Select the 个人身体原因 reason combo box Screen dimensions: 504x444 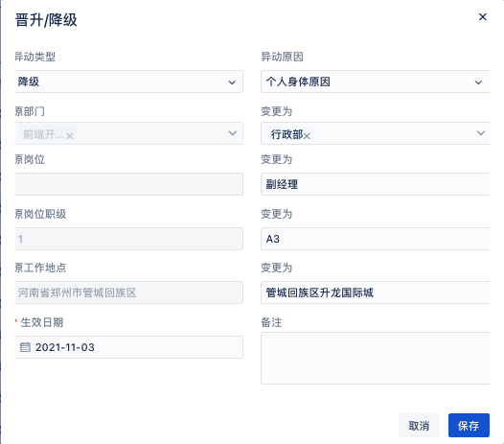click(375, 82)
